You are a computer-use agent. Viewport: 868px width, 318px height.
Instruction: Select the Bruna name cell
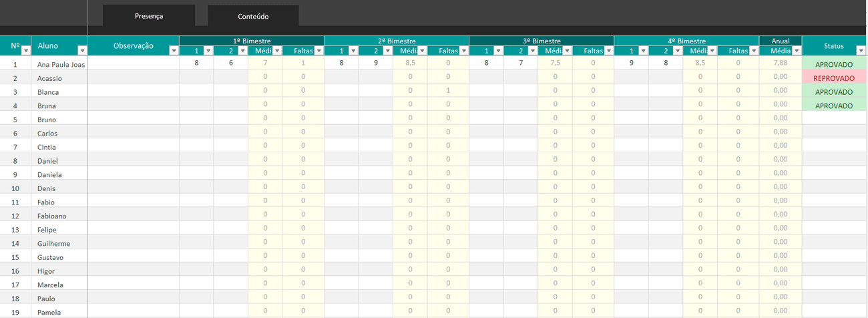click(x=59, y=106)
